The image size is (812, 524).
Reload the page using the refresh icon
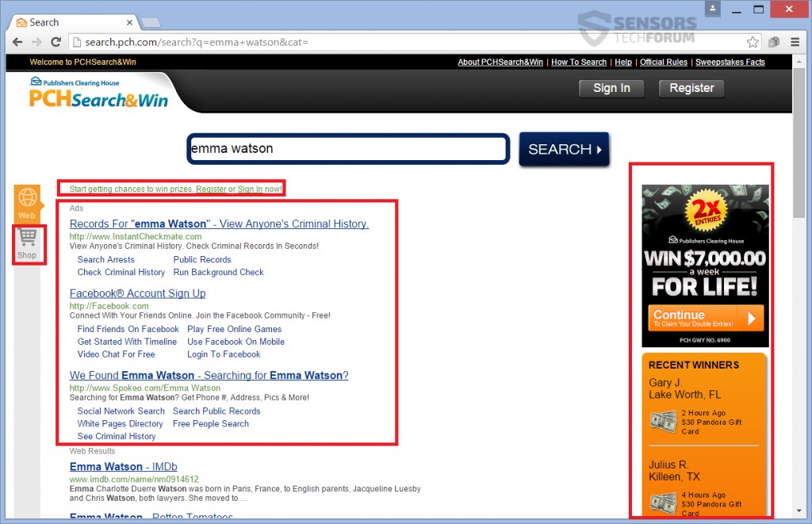pos(55,42)
